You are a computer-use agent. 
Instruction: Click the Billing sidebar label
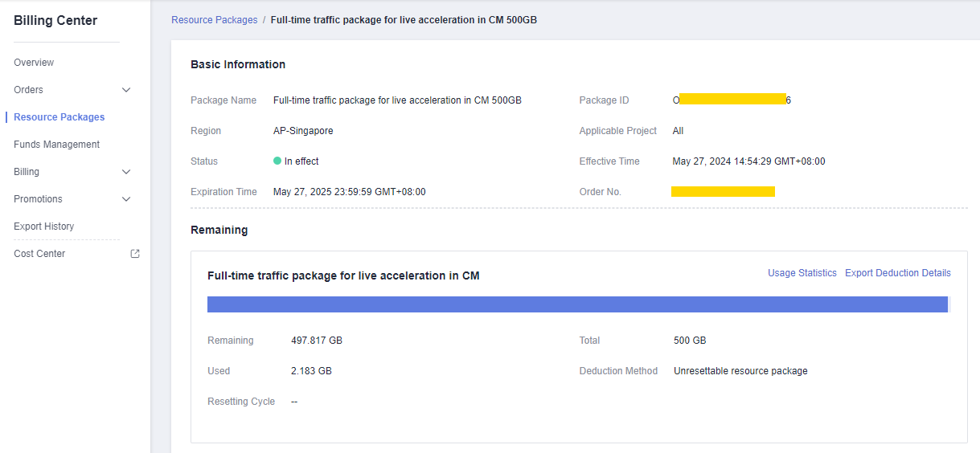point(27,172)
